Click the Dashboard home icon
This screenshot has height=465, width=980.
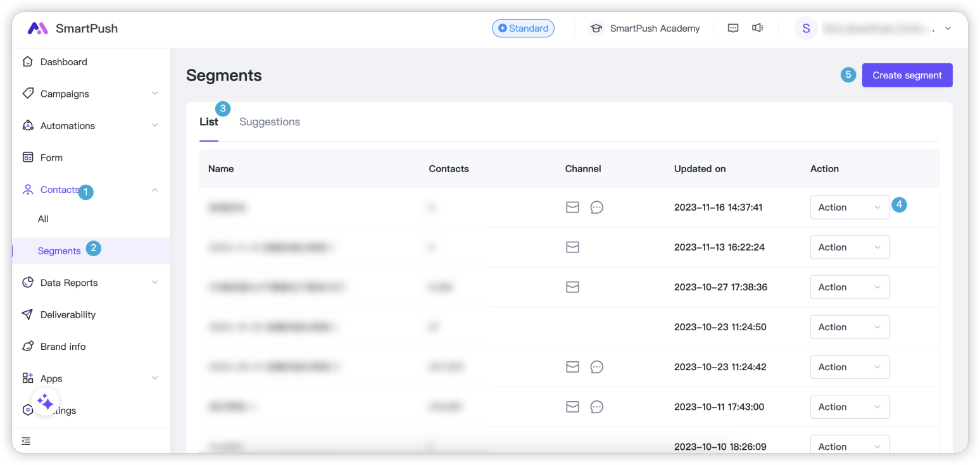[x=28, y=62]
